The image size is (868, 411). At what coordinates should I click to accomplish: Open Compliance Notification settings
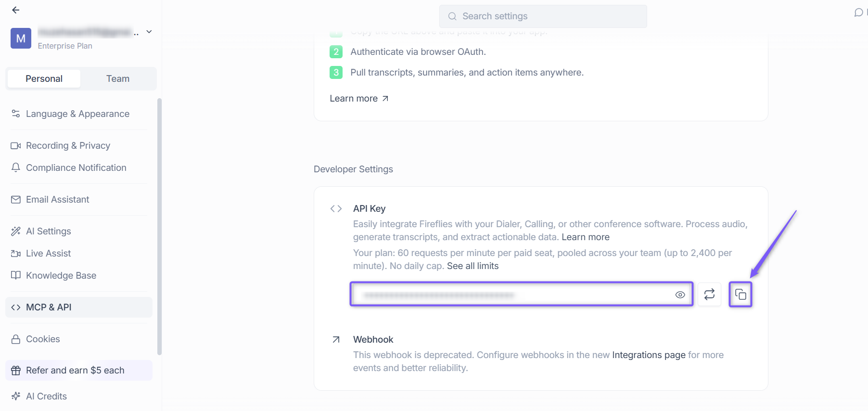[x=79, y=168]
